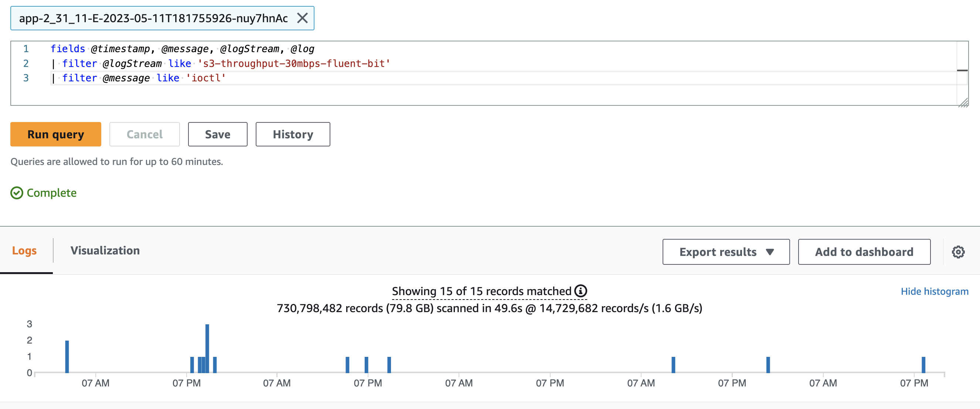
Task: Switch to the Visualization tab
Action: pyautogui.click(x=105, y=251)
